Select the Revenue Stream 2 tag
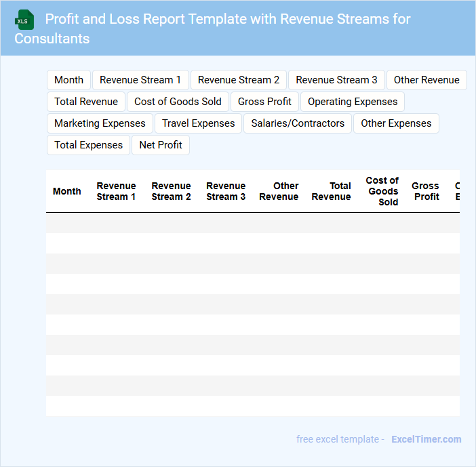The image size is (476, 467). pyautogui.click(x=239, y=80)
